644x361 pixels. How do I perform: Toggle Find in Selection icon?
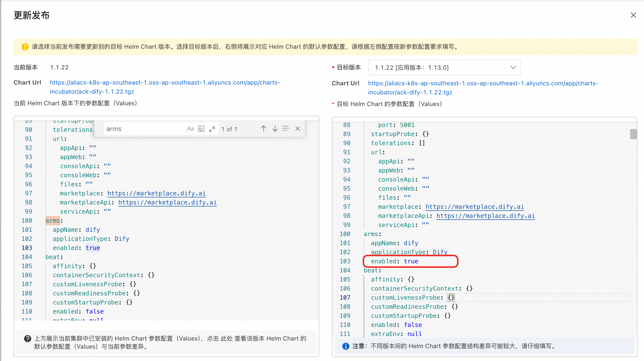pos(286,129)
